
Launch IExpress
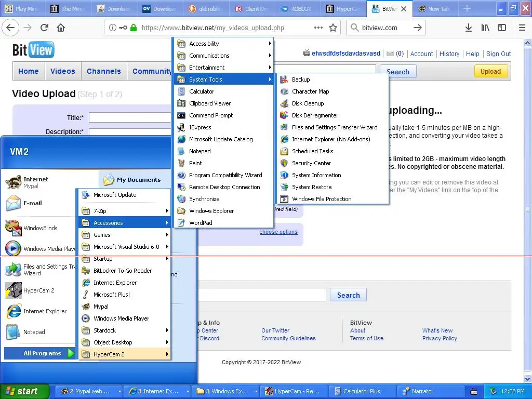pos(224,127)
